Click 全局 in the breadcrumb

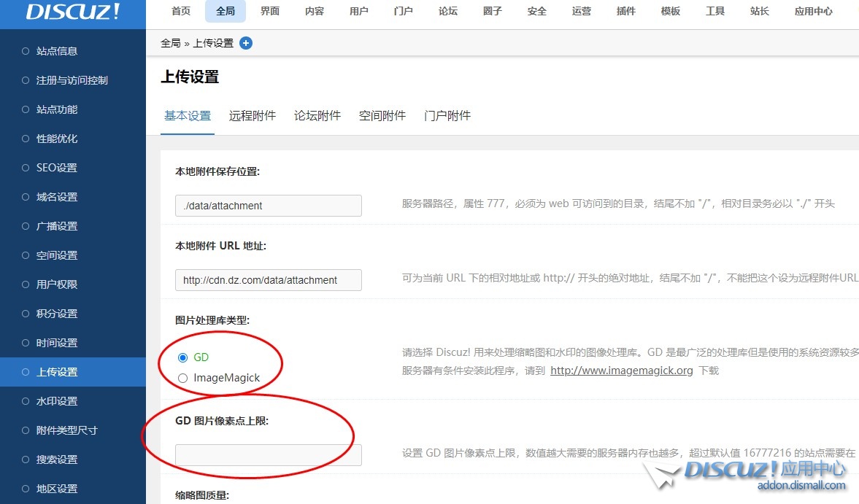click(170, 43)
